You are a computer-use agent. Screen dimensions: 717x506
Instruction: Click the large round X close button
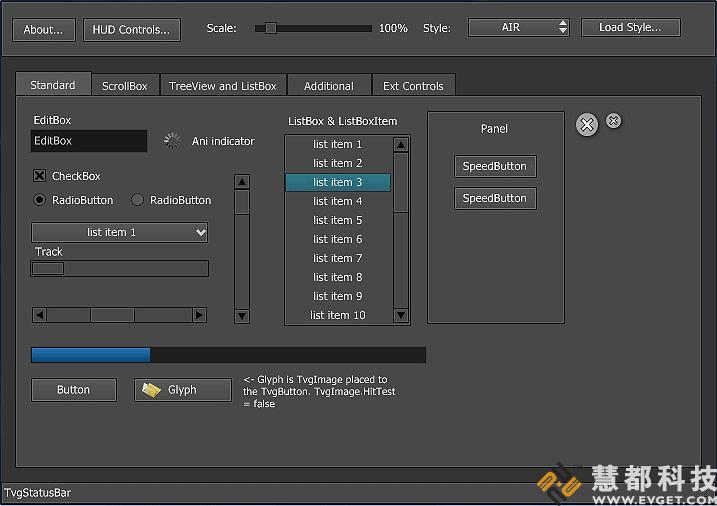(x=587, y=125)
